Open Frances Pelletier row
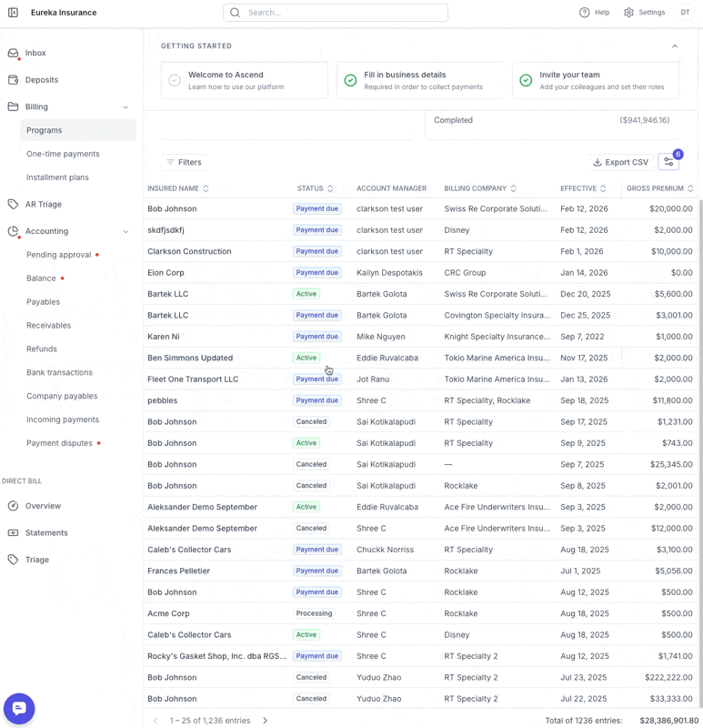Image resolution: width=703 pixels, height=728 pixels. pos(420,571)
